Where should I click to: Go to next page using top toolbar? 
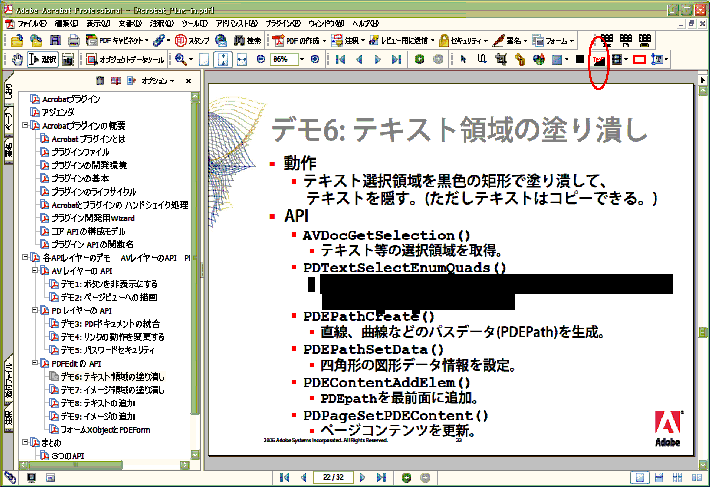pos(378,59)
